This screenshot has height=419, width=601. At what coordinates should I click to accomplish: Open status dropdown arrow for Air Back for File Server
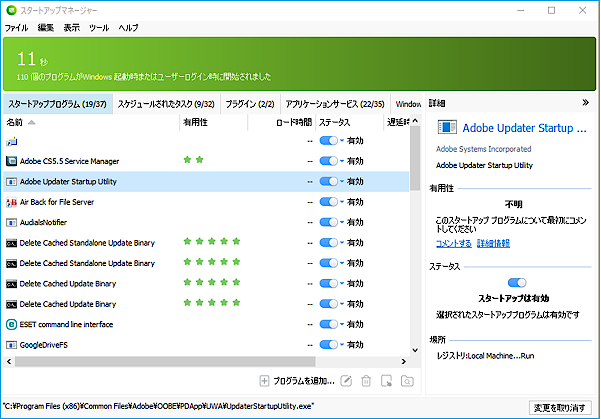pos(342,202)
